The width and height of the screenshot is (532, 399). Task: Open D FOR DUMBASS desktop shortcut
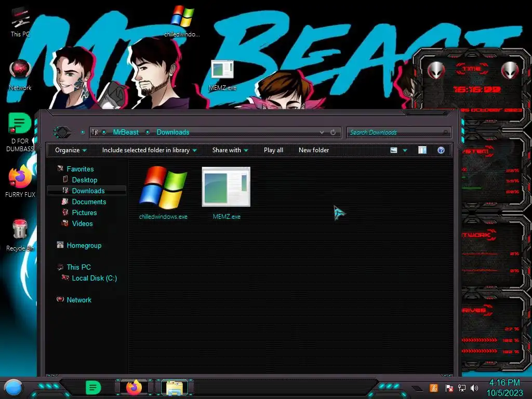[20, 132]
